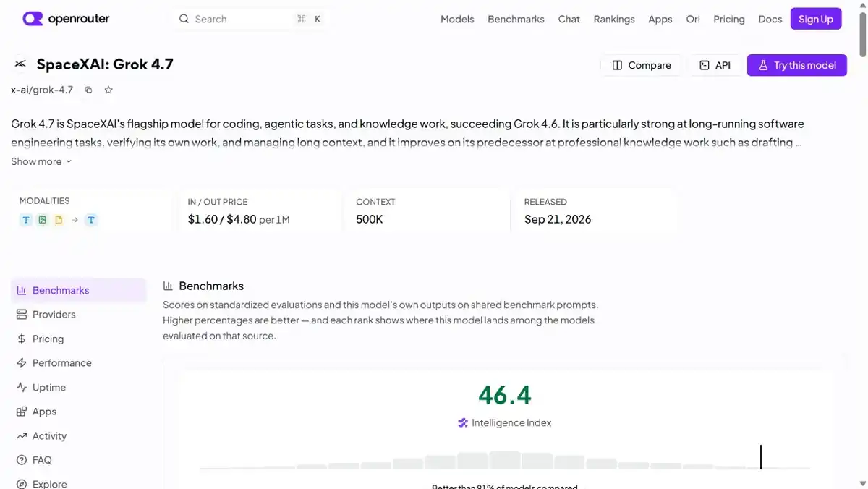Click the flask icon in Try this model
Viewport: 868px width, 489px height.
tap(762, 65)
